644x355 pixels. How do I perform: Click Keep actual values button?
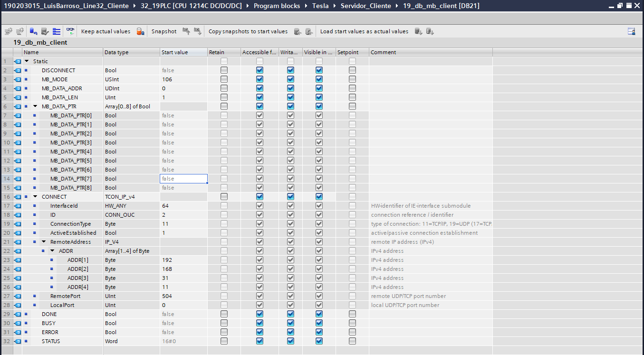[x=106, y=31]
